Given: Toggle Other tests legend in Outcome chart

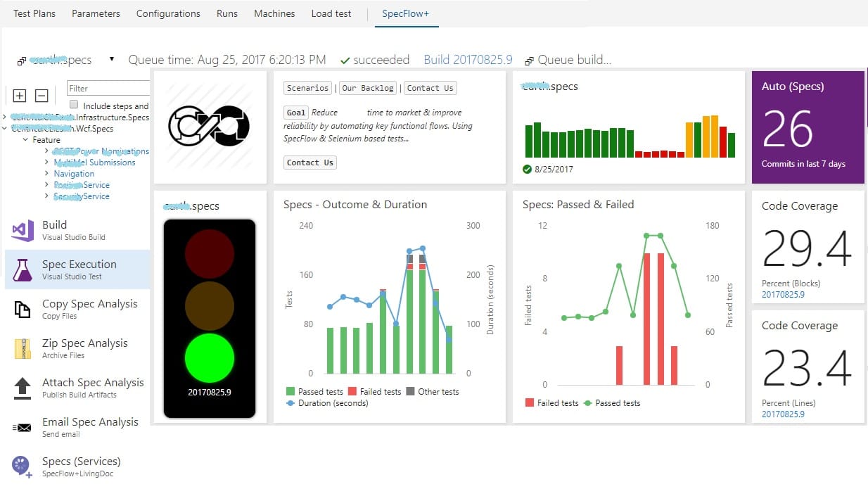Looking at the screenshot, I should click(x=433, y=392).
